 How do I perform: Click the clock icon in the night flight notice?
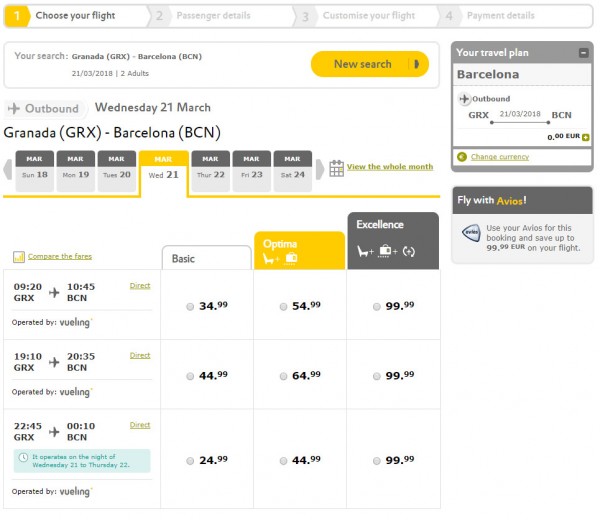point(23,457)
